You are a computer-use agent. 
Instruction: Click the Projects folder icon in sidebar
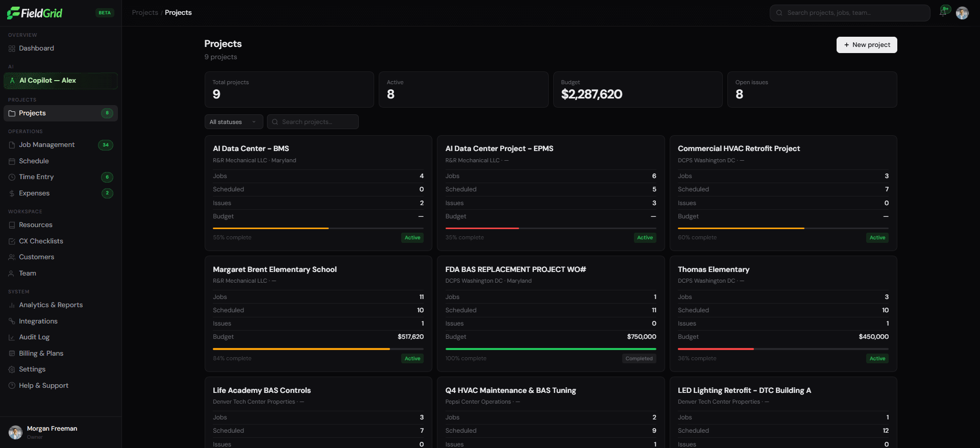coord(12,113)
